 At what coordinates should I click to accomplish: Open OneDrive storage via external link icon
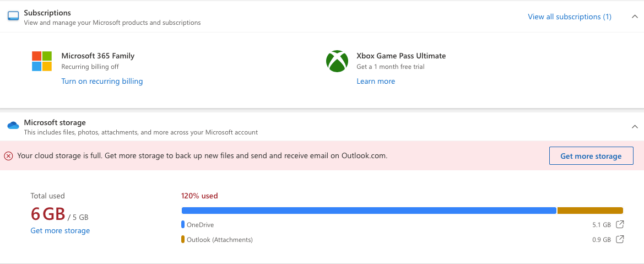[620, 225]
